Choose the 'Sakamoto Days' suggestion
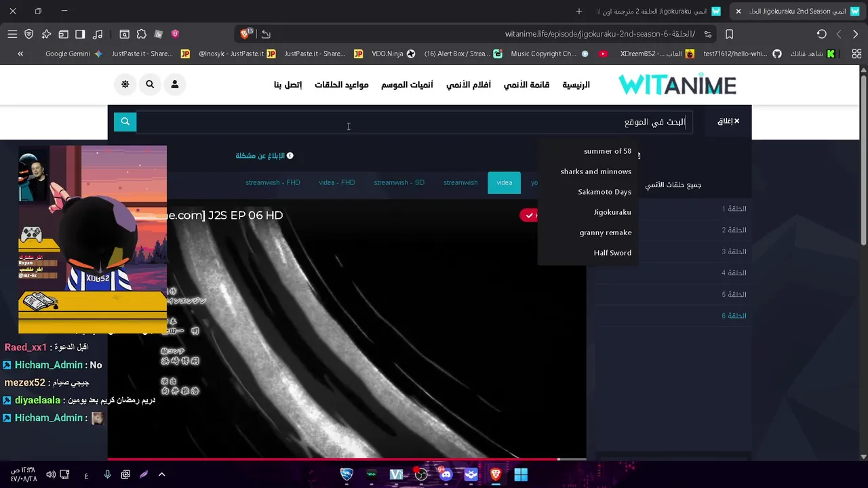 pos(604,192)
